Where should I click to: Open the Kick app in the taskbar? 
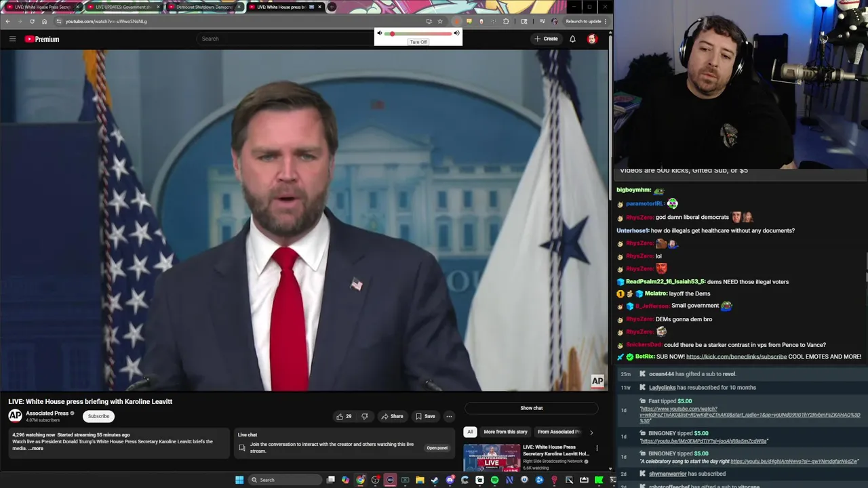tap(599, 480)
